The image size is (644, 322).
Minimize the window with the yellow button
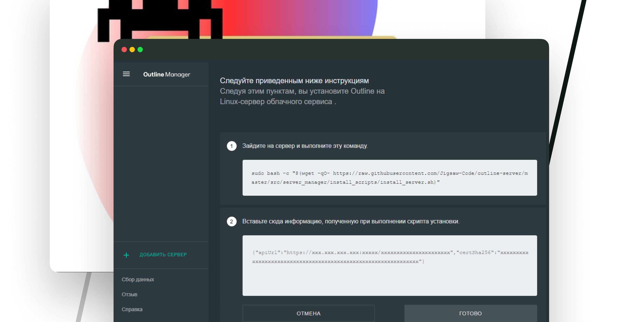click(x=132, y=50)
